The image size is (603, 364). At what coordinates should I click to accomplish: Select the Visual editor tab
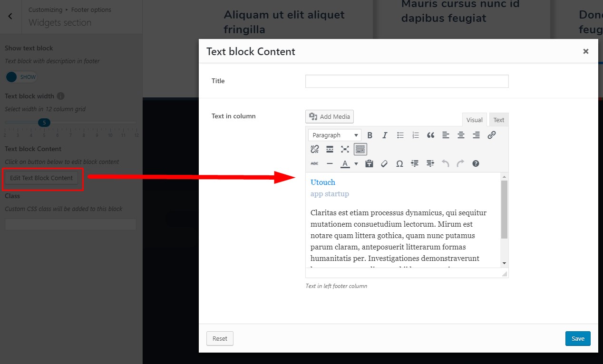pyautogui.click(x=474, y=120)
